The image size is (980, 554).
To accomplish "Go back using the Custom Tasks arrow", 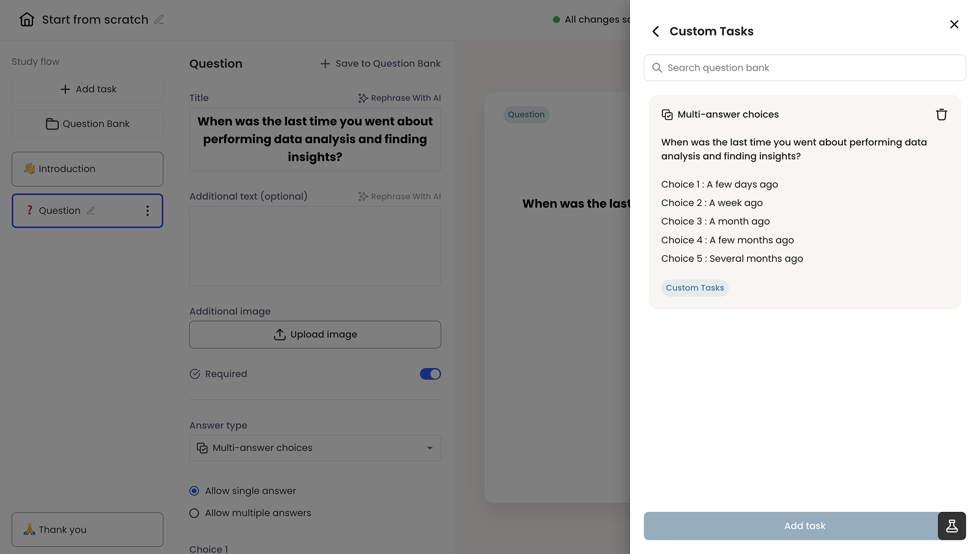I will tap(656, 31).
